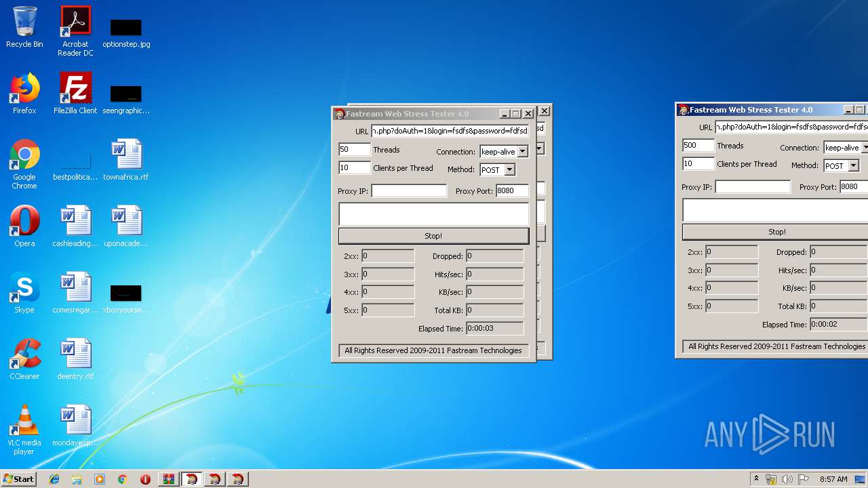Focus URL field in right Stress Tester window
868x488 pixels.
pos(791,127)
